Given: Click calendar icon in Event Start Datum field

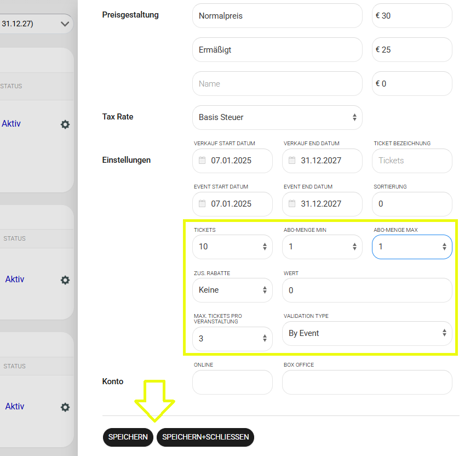Looking at the screenshot, I should (203, 204).
